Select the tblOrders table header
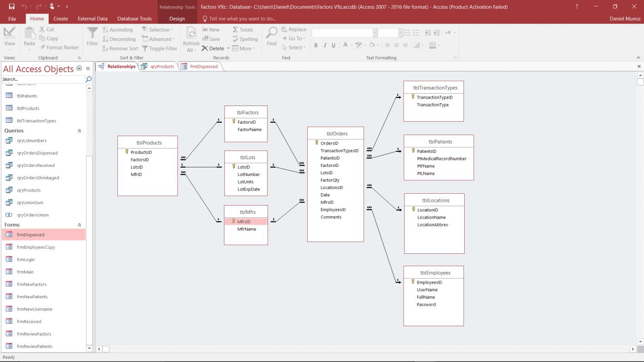 [337, 134]
